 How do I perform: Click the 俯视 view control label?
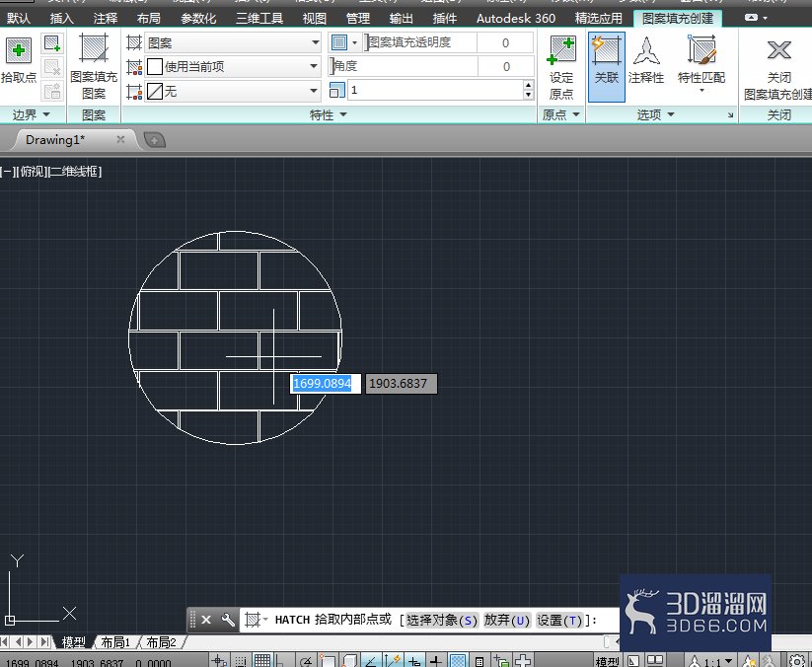pos(33,172)
